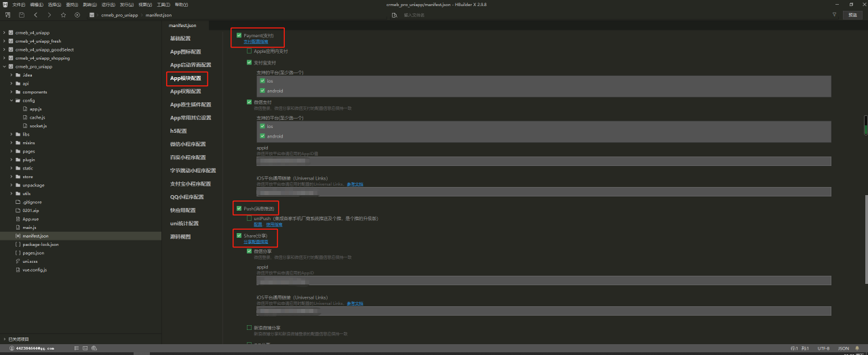Click the config folder icon
The image size is (868, 355).
click(18, 100)
